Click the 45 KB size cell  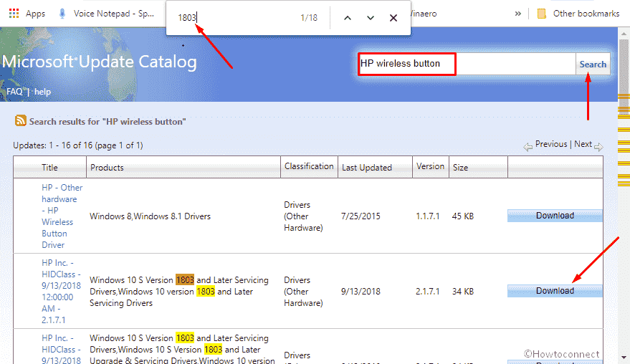pyautogui.click(x=463, y=216)
